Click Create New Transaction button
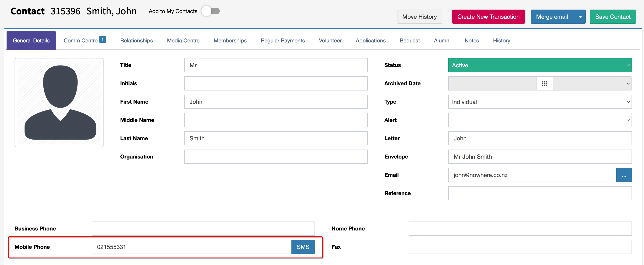 (x=488, y=17)
